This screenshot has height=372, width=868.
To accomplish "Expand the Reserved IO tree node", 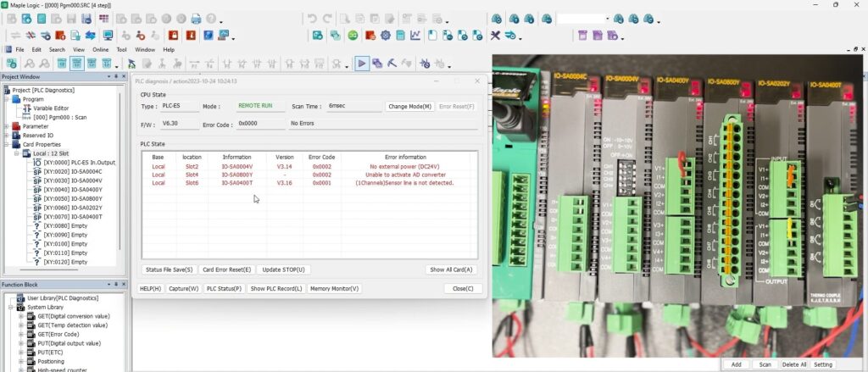I will coord(7,135).
